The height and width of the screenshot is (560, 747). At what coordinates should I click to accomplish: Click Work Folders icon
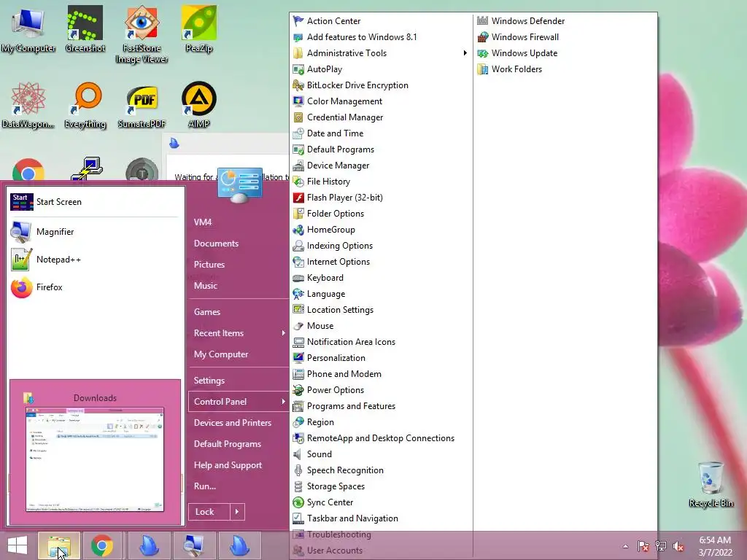[x=483, y=69]
